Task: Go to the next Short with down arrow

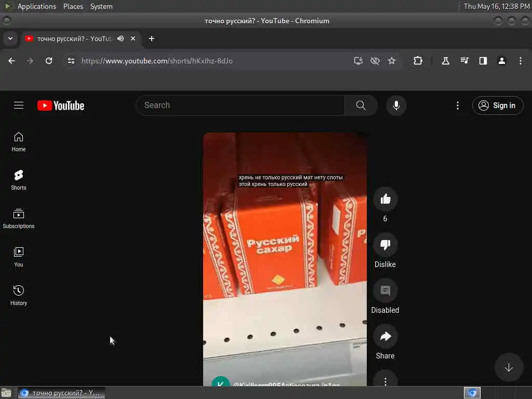Action: (509, 367)
